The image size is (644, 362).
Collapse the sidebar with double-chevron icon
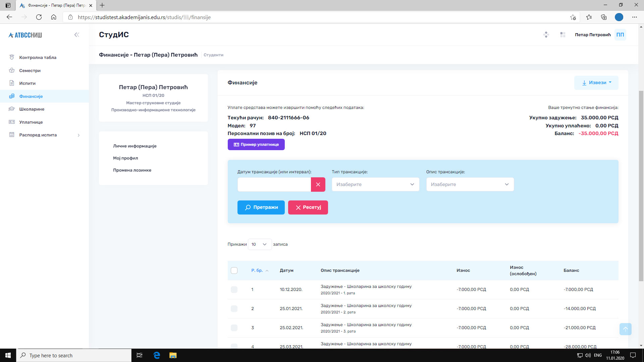pos(77,35)
